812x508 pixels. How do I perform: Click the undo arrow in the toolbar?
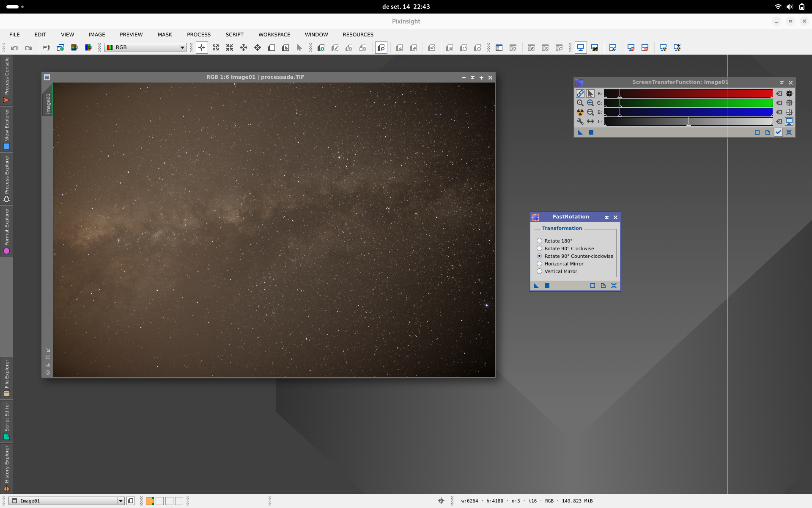(x=14, y=48)
